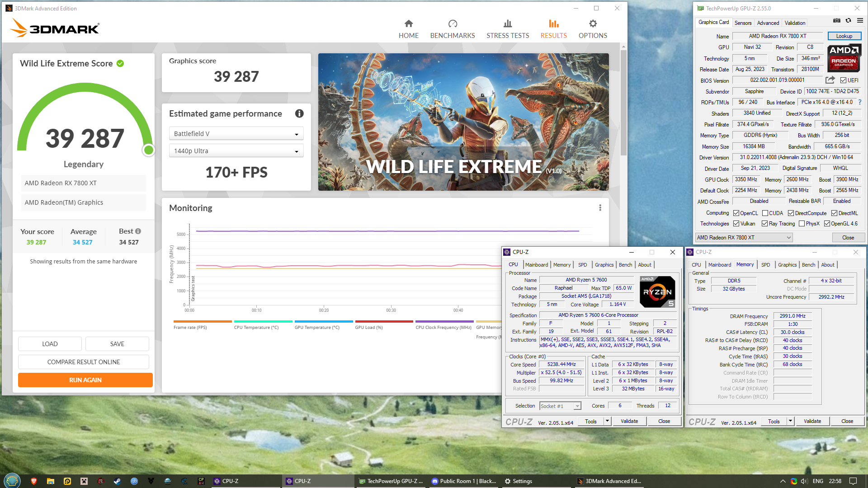Open File Explorer from the taskbar
The width and height of the screenshot is (868, 488).
point(50,481)
